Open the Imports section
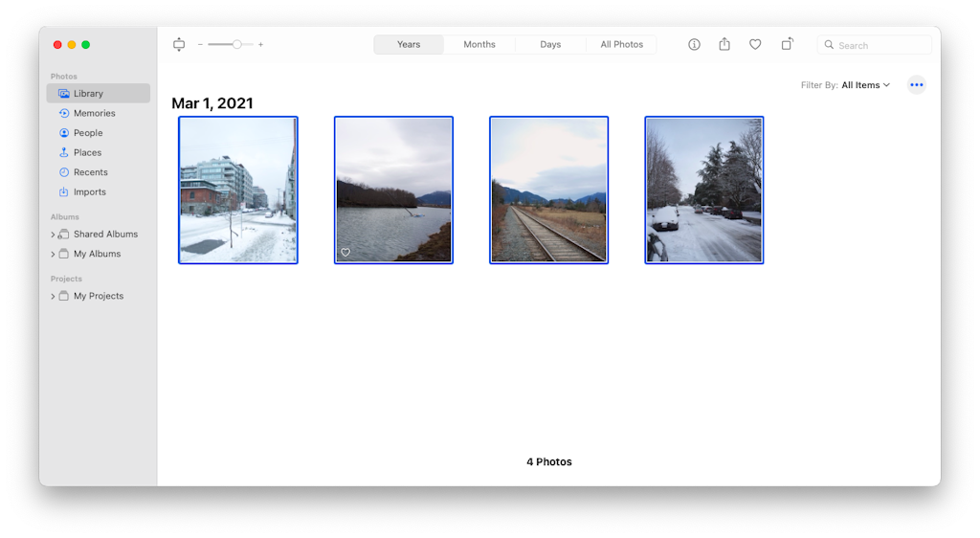Screen dimensions: 980x538 click(89, 191)
